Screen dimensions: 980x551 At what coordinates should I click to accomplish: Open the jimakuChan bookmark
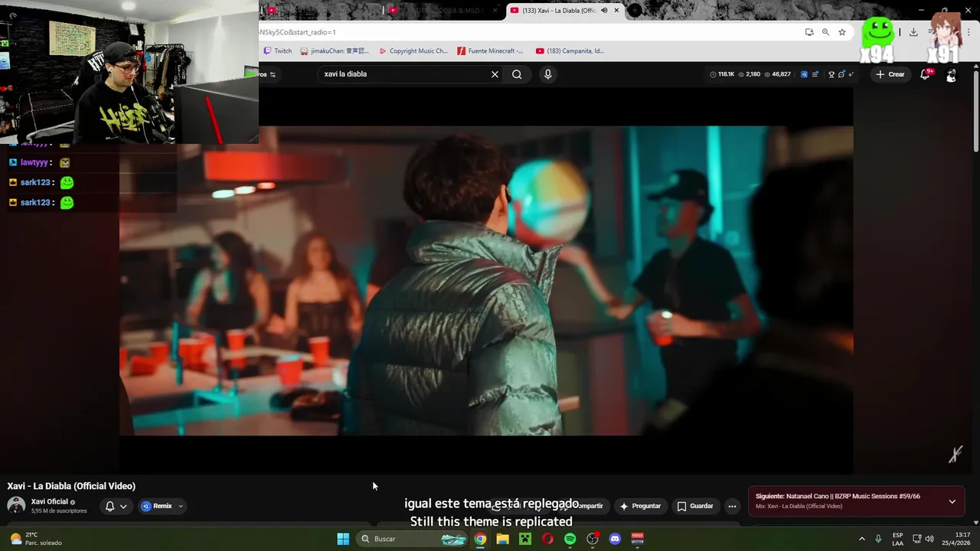[335, 51]
